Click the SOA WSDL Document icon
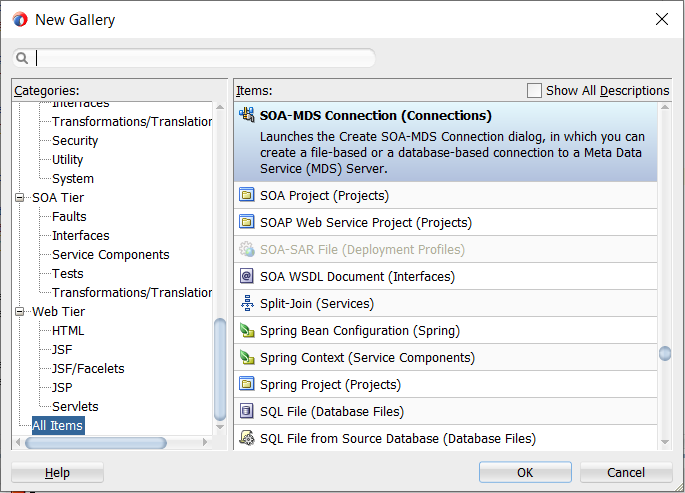The width and height of the screenshot is (685, 493). point(247,277)
